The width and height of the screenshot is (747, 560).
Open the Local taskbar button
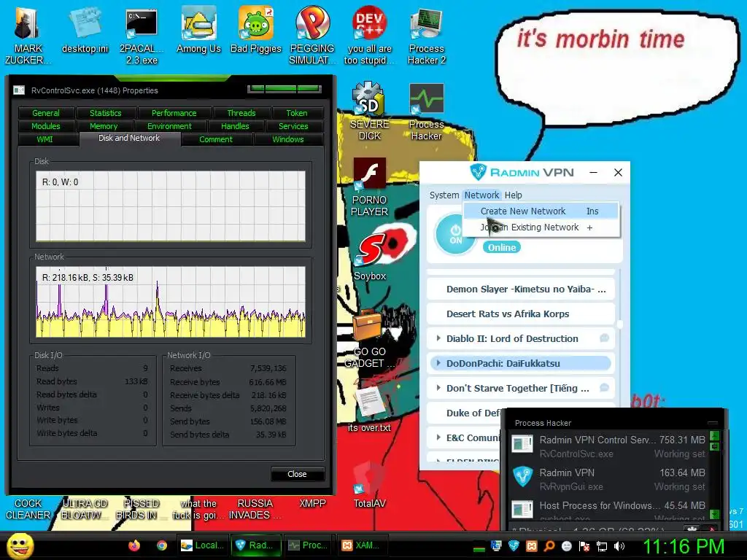click(x=203, y=545)
